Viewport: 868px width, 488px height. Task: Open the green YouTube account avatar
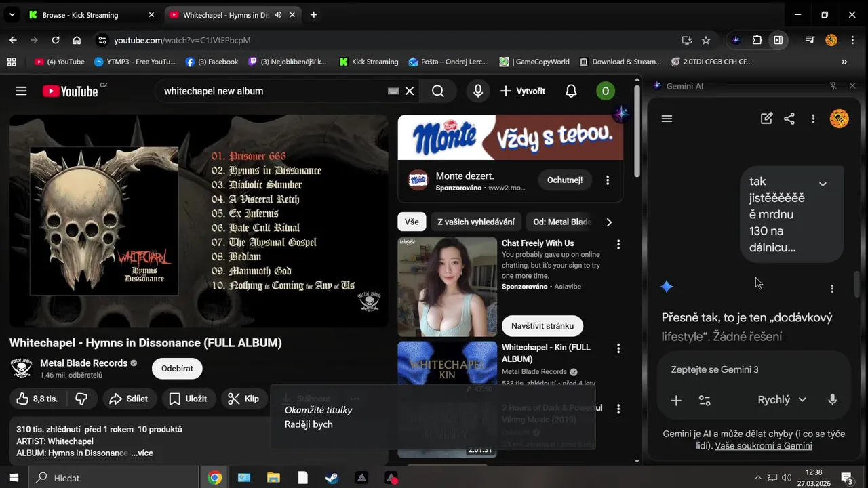click(605, 91)
